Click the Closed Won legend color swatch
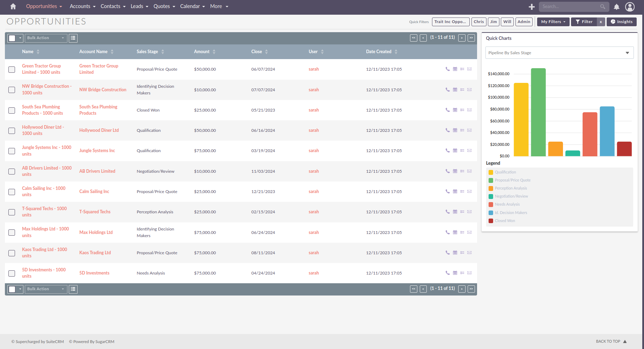Screen dimensions: 644x349 coord(491,221)
